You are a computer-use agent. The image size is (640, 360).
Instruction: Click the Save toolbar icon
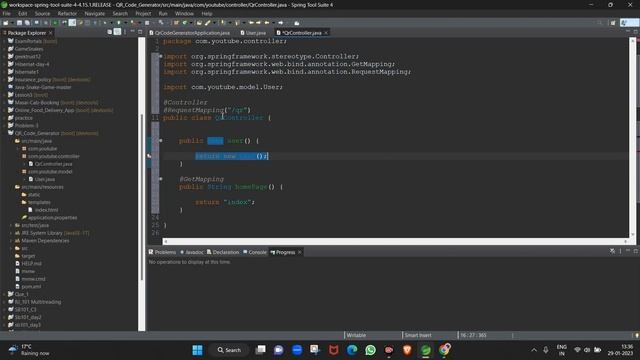point(19,23)
